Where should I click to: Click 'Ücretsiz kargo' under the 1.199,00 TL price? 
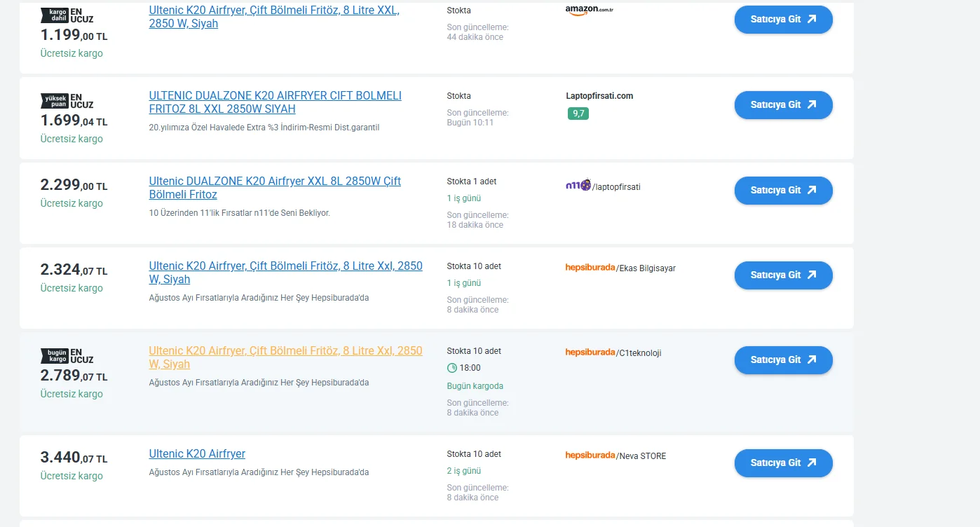click(x=72, y=53)
